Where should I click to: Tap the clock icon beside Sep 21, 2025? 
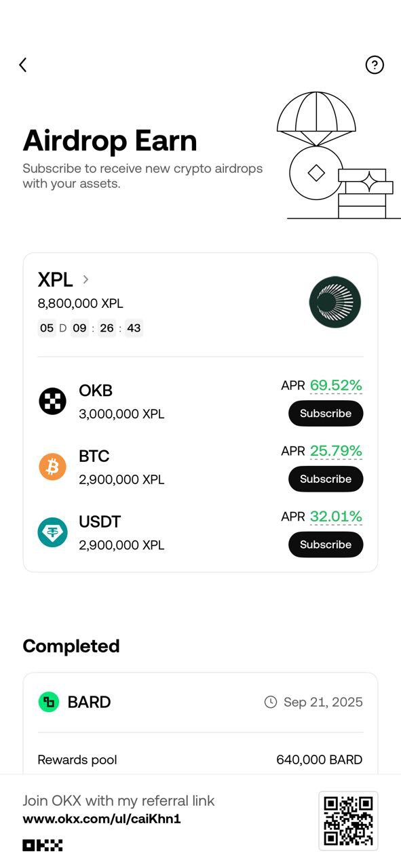click(271, 702)
